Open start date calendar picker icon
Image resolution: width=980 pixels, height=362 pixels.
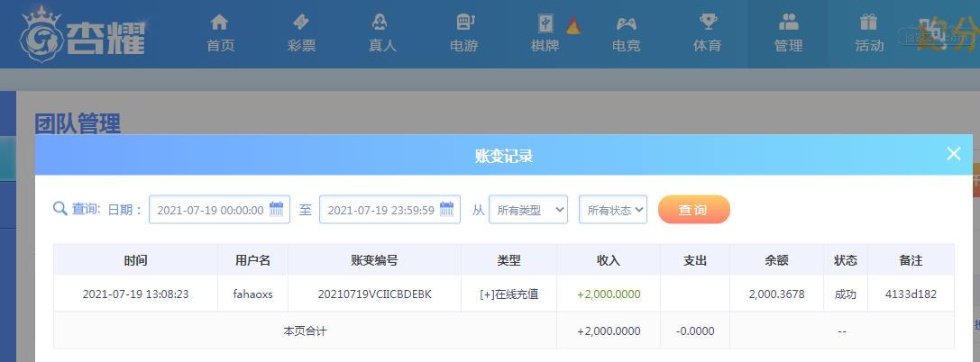click(277, 210)
